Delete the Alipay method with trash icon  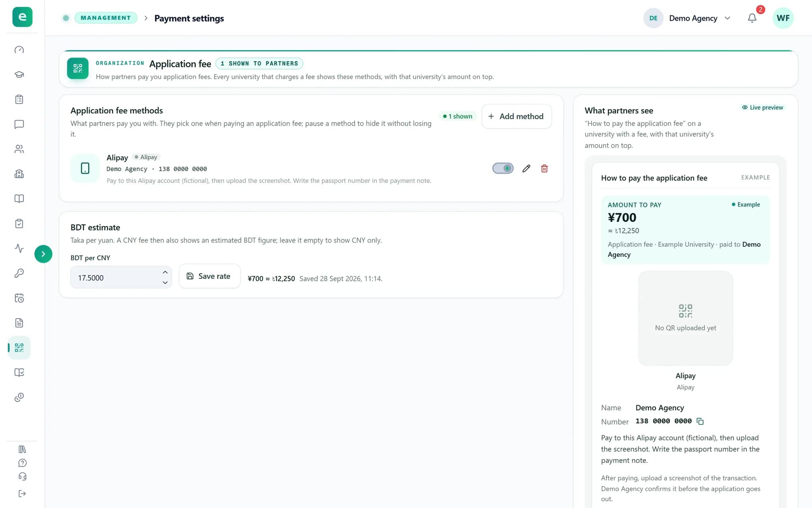(x=544, y=168)
